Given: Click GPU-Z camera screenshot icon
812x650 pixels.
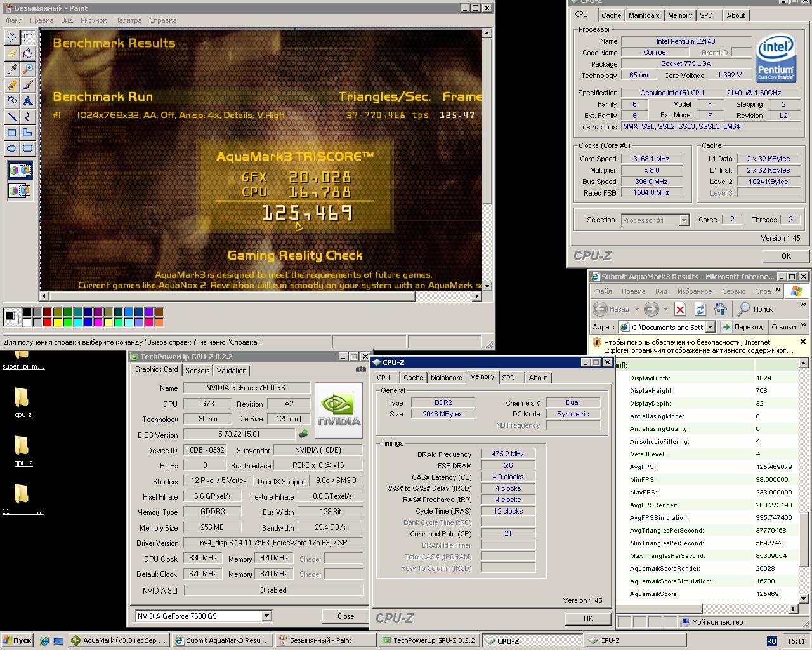Looking at the screenshot, I should click(361, 369).
